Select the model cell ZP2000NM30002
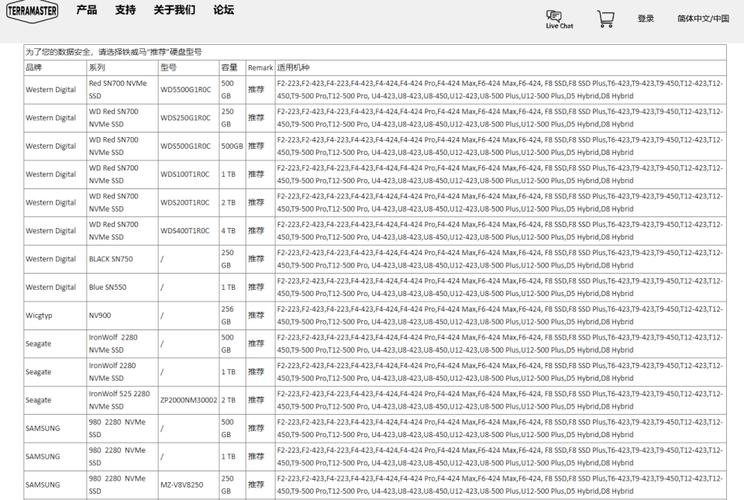Screen dimensions: 744x500 pyautogui.click(x=189, y=400)
